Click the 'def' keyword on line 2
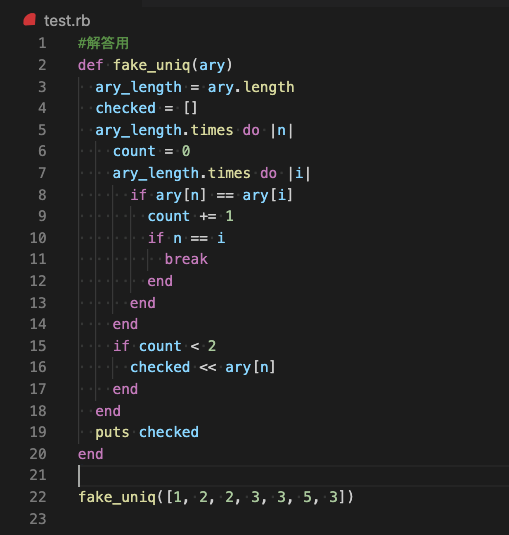Screen dimensions: 509x535 click(x=90, y=65)
